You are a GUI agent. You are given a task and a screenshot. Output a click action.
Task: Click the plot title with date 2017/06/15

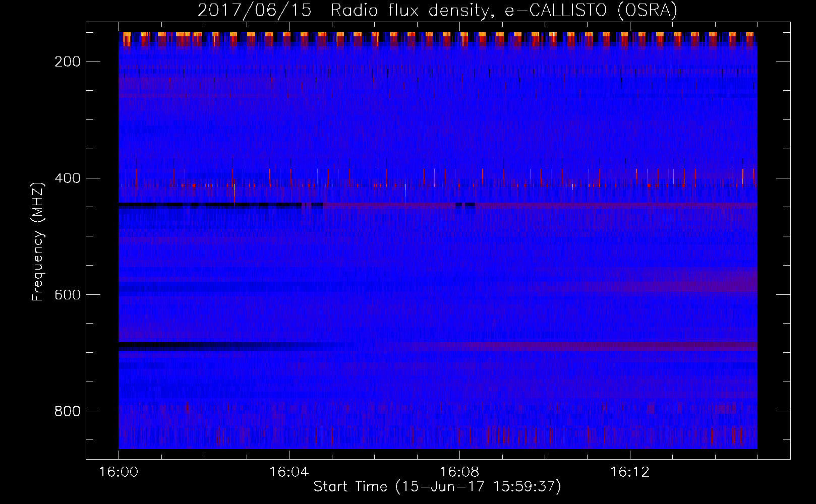[437, 10]
